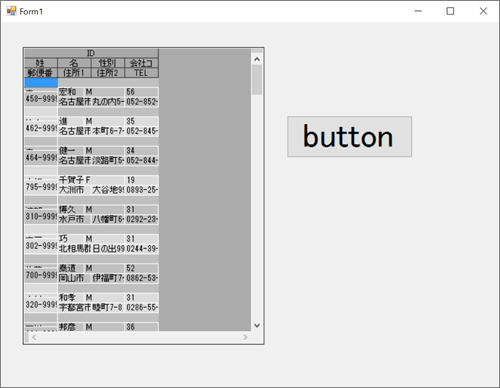500x388 pixels.
Task: Select the 名 column header
Action: 74,63
